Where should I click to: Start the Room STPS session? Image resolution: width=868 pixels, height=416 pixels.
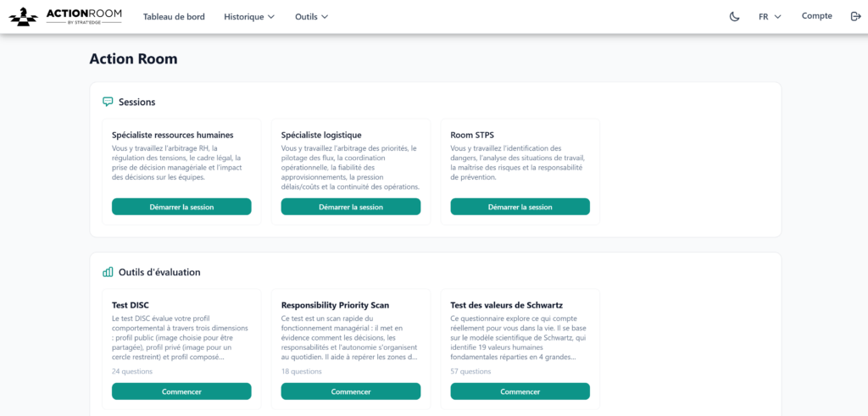[x=520, y=207]
